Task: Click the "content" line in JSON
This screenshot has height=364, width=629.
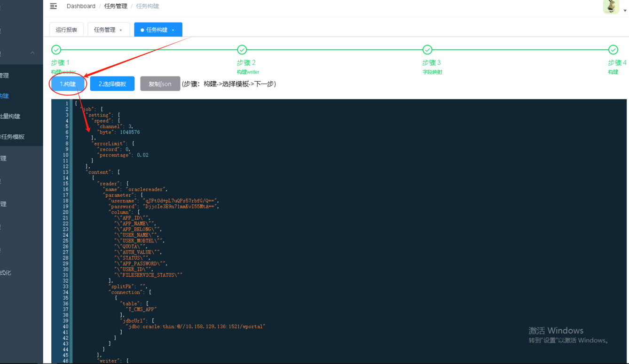Action: pyautogui.click(x=102, y=172)
